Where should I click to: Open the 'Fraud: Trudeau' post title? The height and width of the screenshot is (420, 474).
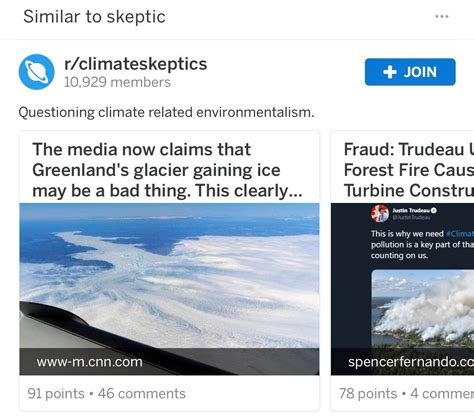[409, 170]
